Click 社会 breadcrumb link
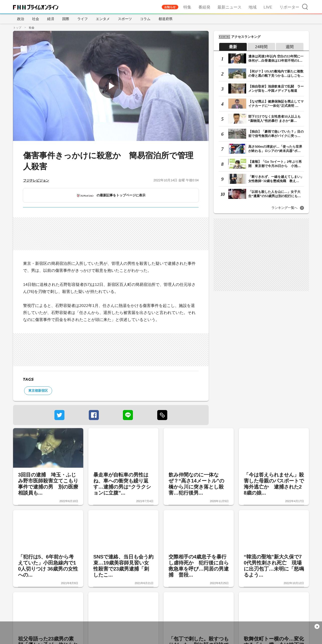Screen dimensions: 322x644 tap(32, 28)
